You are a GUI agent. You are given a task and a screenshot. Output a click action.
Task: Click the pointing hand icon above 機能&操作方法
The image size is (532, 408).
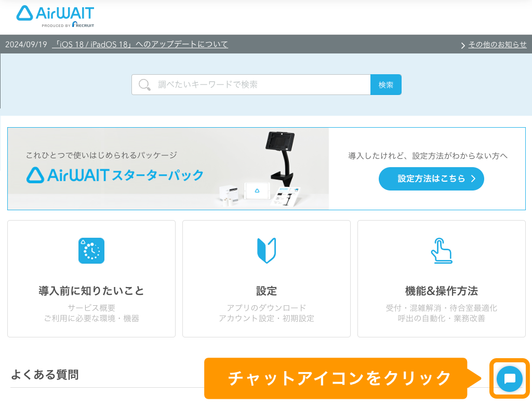point(442,251)
